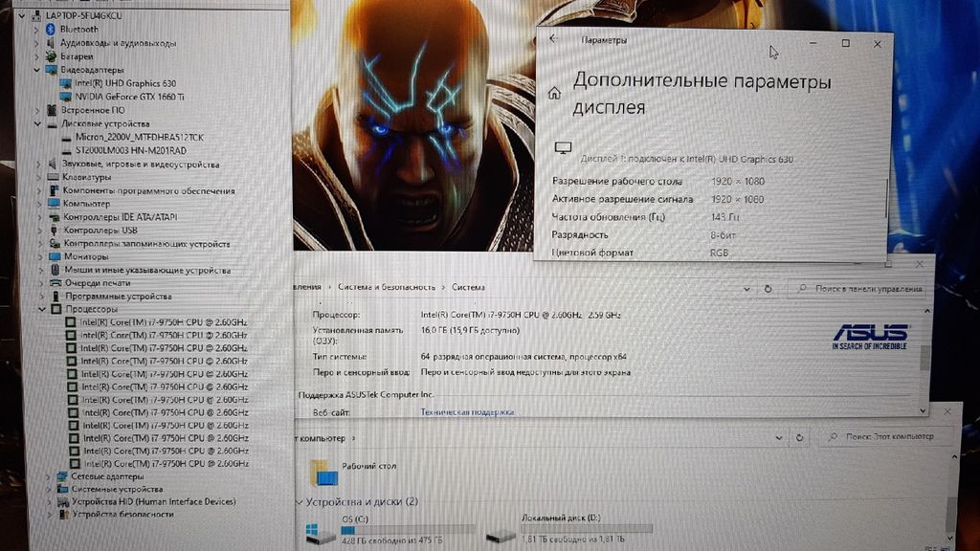Collapse the Устройства и диски section
The width and height of the screenshot is (980, 551).
click(300, 501)
